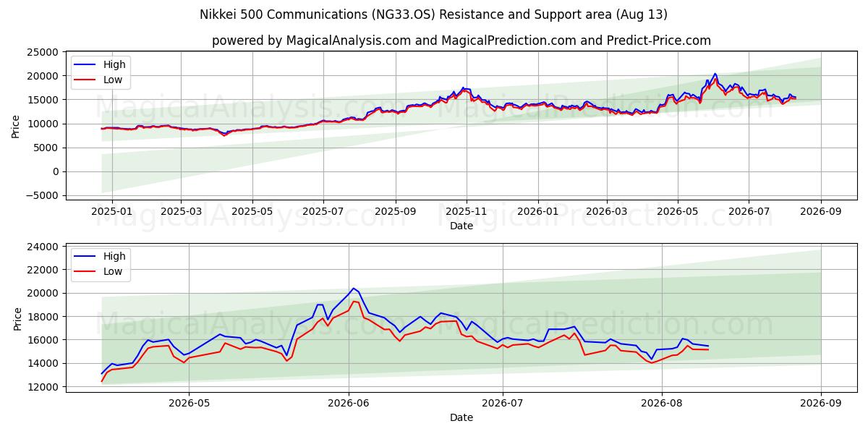The image size is (868, 434).
Task: Click the peak of the blue High line near 2026-06 in bottom chart
Action: coord(354,288)
